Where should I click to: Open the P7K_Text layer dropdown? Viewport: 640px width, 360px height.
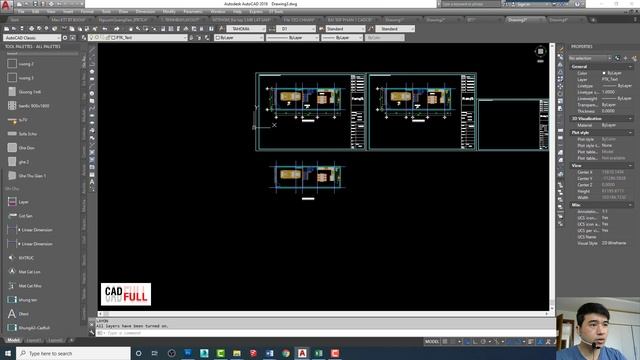pos(138,38)
